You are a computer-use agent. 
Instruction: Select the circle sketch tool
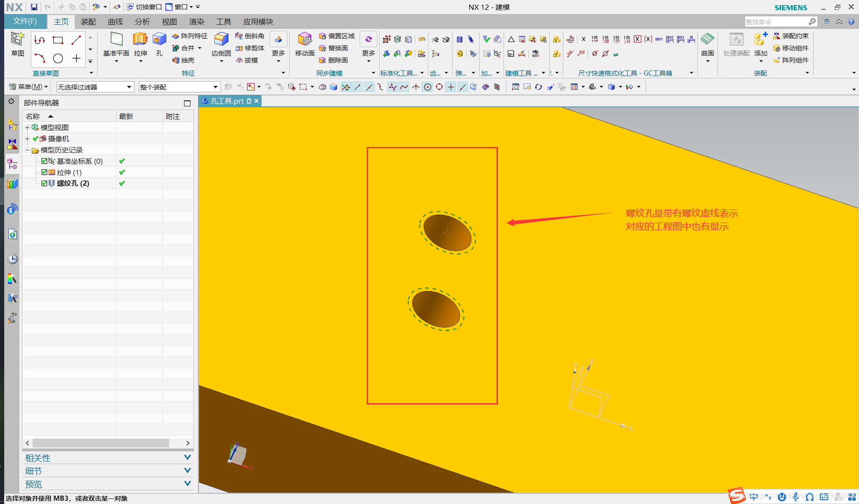pos(58,58)
